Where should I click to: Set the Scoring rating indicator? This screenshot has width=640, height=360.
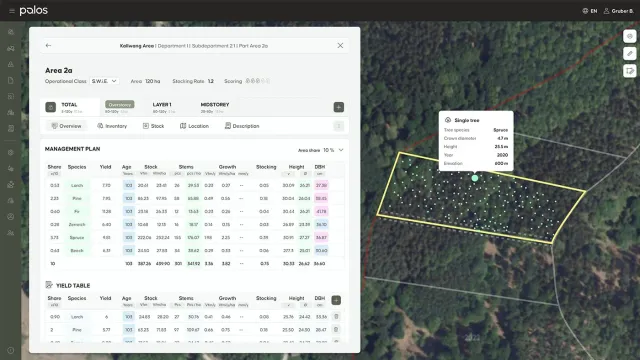(257, 81)
